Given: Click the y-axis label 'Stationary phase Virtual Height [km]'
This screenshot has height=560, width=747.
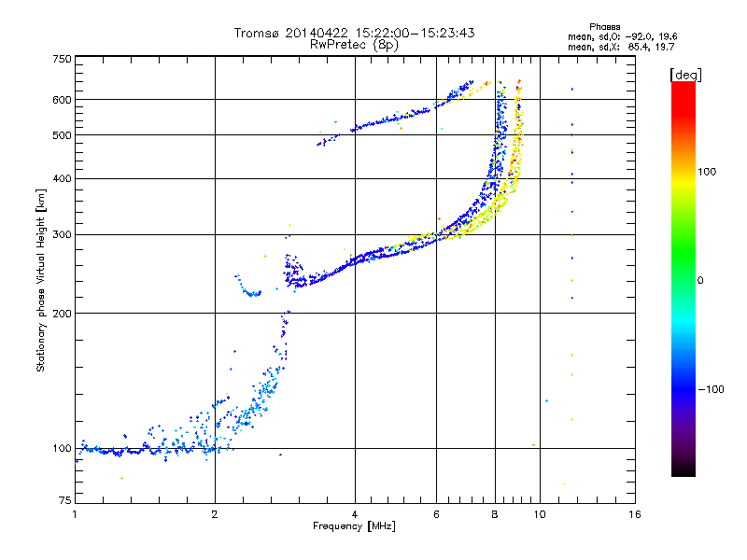Looking at the screenshot, I should (40, 280).
